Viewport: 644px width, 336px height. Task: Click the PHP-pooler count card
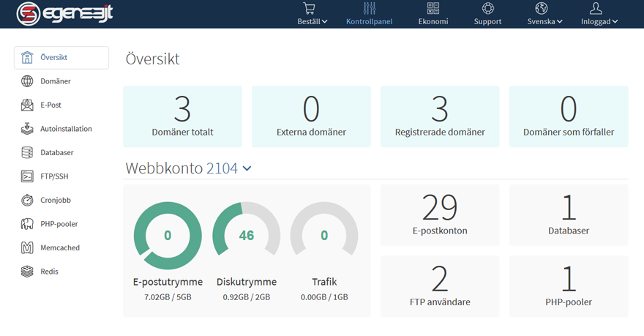569,286
